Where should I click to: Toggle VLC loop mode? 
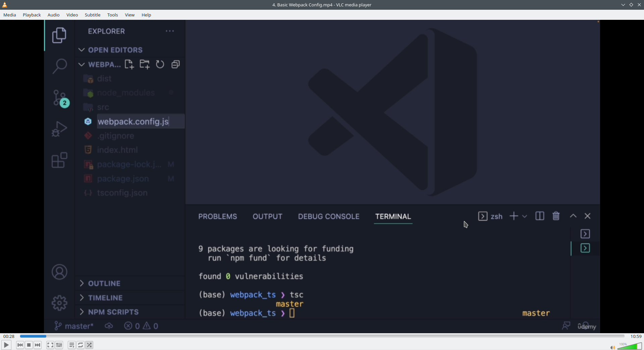pos(80,345)
